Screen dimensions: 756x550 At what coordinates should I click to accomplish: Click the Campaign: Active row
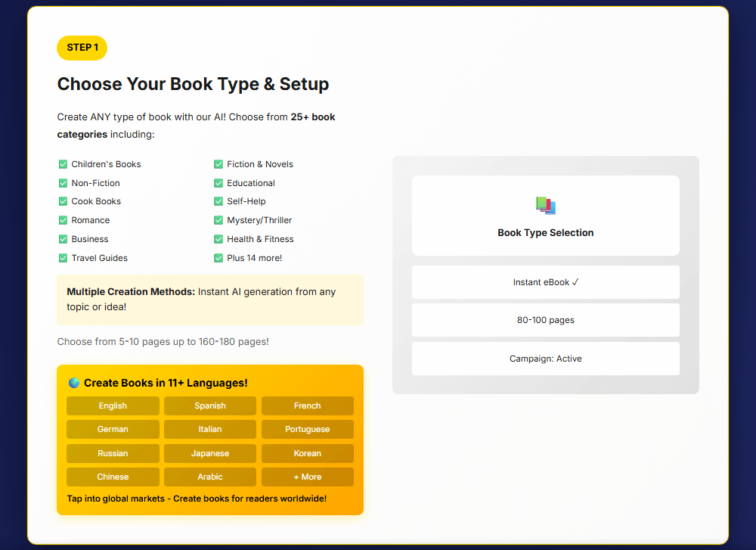click(545, 359)
